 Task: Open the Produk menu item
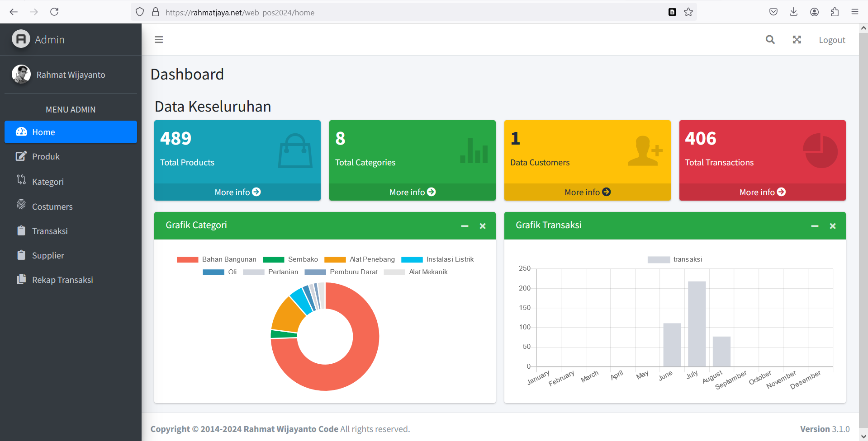pyautogui.click(x=46, y=157)
